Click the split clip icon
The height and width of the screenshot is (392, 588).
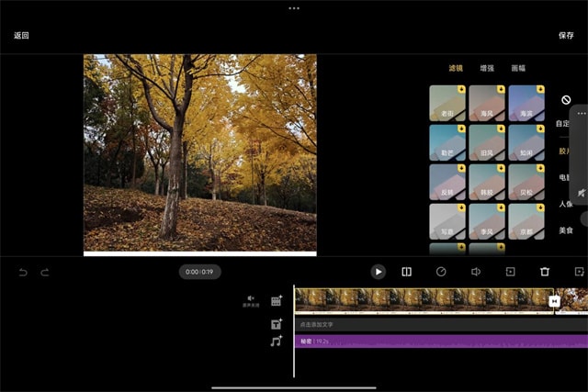tap(406, 272)
